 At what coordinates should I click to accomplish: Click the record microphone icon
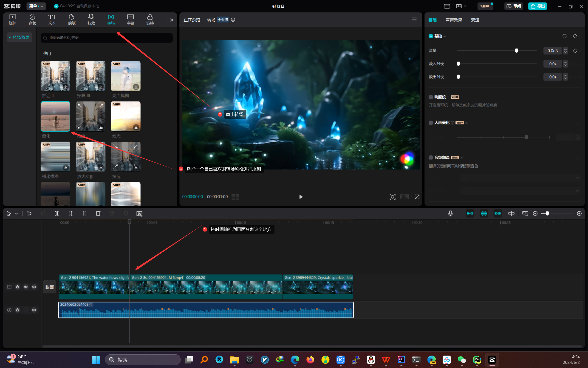pyautogui.click(x=450, y=213)
